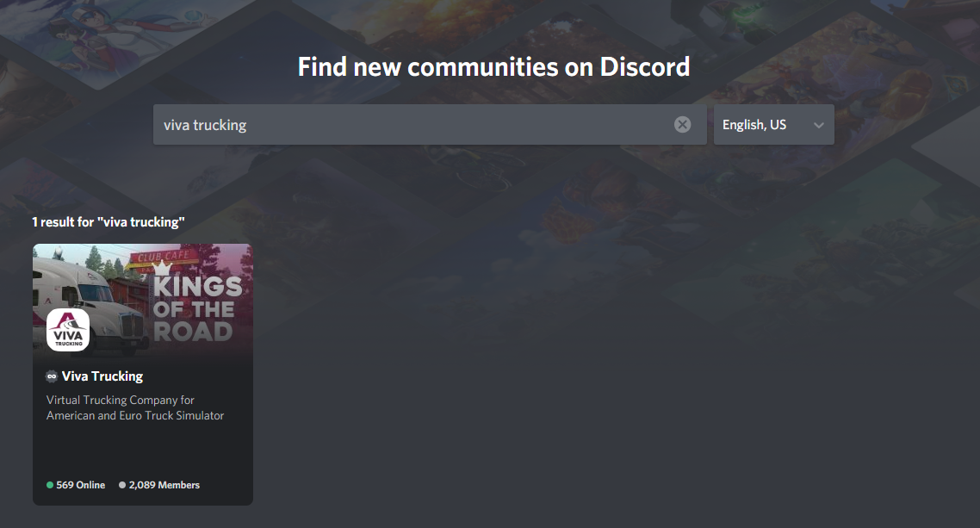Click the 'English, US' label text

(754, 124)
